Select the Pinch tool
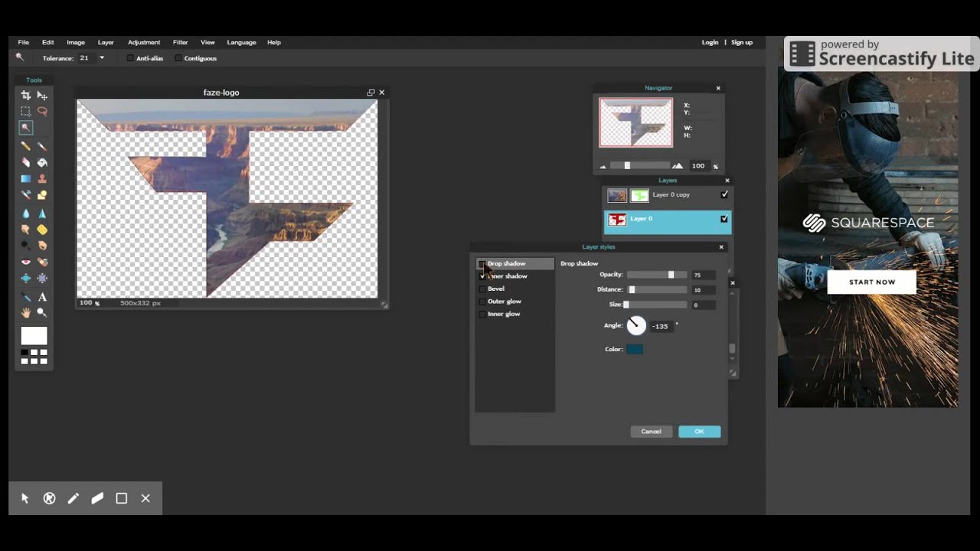Image resolution: width=980 pixels, height=551 pixels. tap(42, 279)
